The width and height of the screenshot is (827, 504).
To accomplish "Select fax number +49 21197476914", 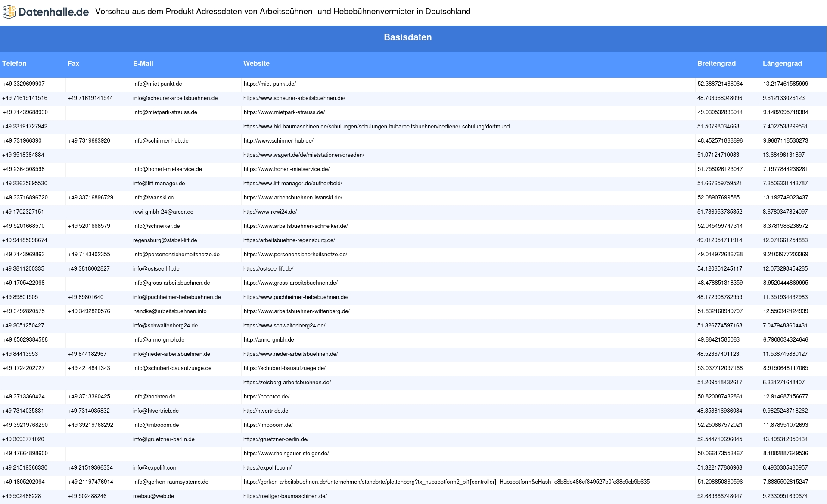I will pyautogui.click(x=90, y=482).
